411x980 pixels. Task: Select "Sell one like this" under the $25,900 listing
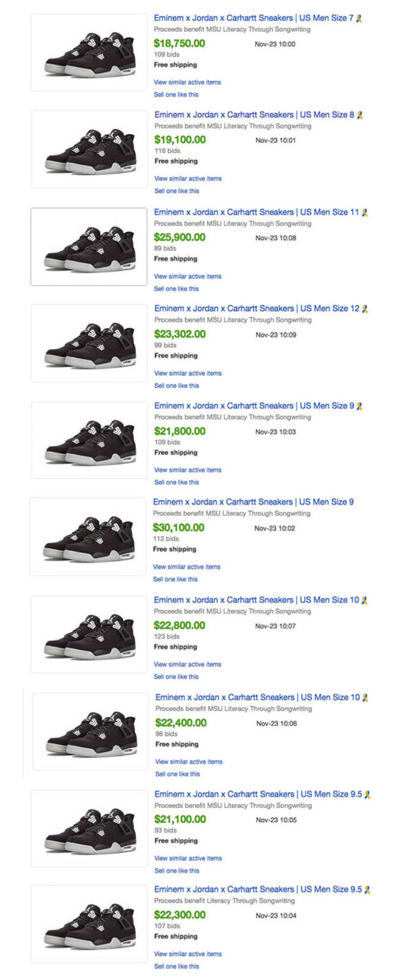tap(176, 288)
